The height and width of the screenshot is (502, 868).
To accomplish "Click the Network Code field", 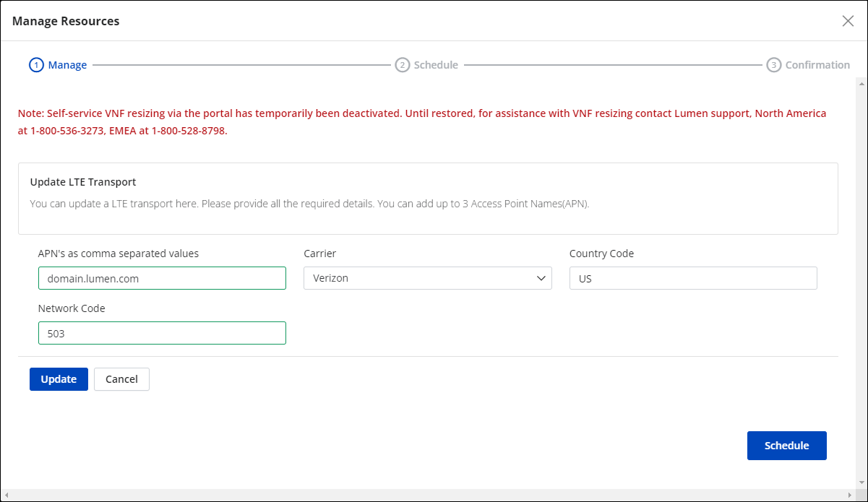I will [162, 333].
